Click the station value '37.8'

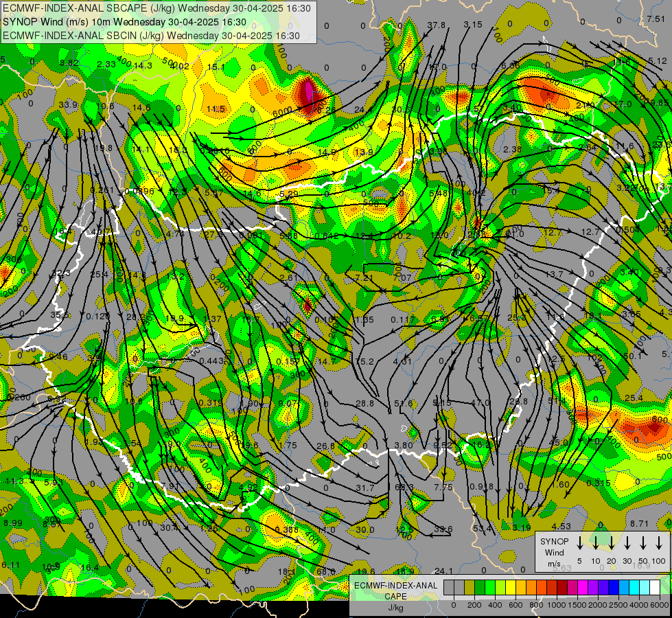(x=437, y=25)
